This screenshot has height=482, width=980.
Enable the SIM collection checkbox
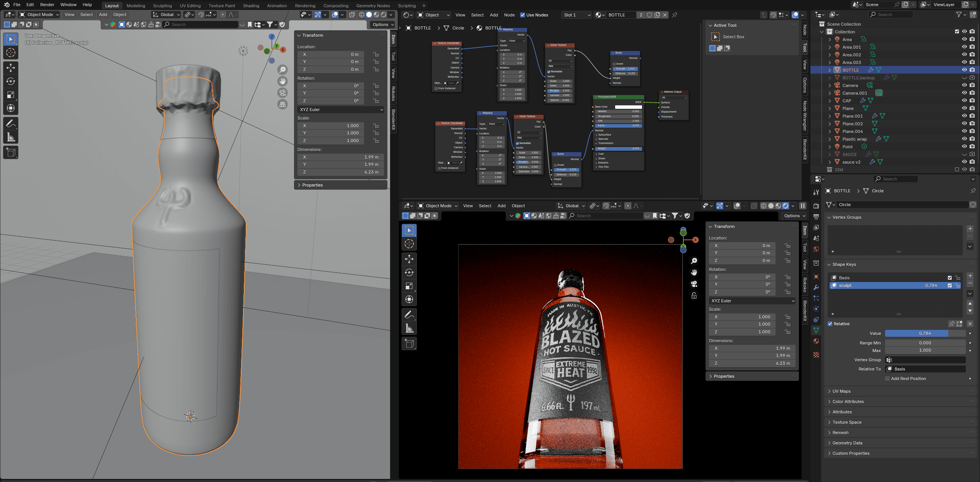pos(957,170)
